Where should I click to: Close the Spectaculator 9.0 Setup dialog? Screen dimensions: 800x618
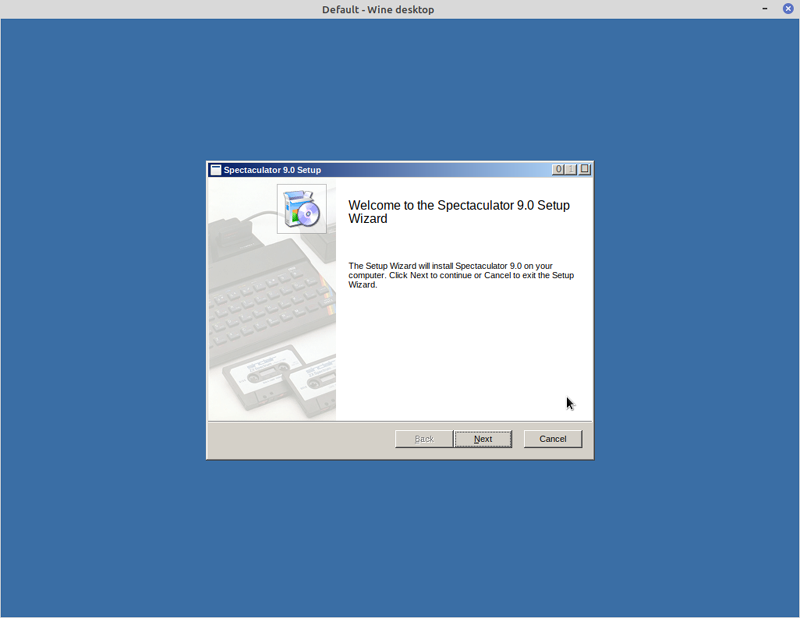pyautogui.click(x=585, y=170)
